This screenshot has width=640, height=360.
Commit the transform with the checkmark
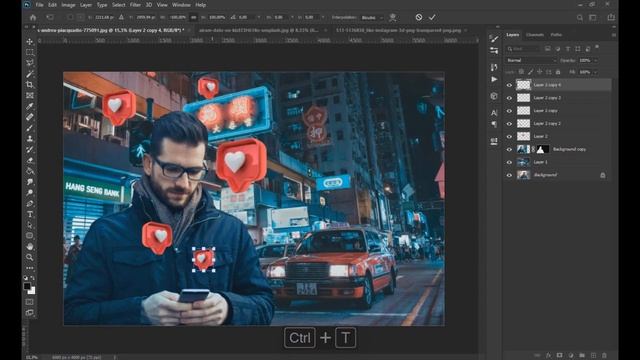click(432, 17)
